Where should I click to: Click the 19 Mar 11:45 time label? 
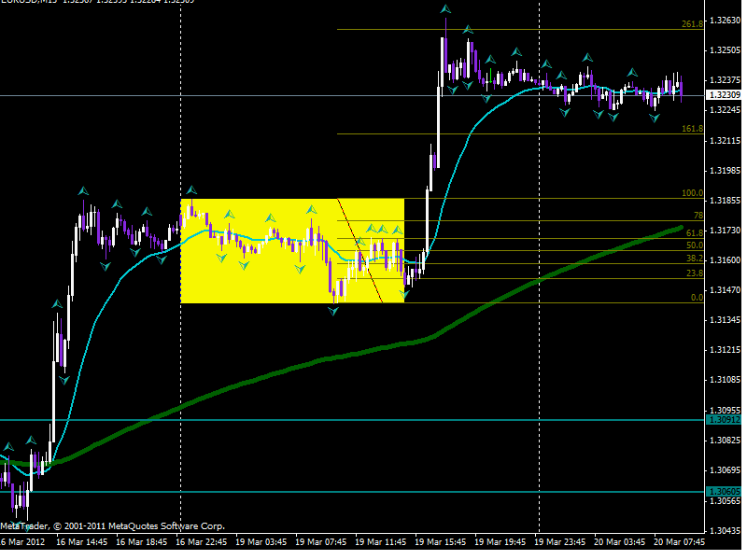point(381,542)
